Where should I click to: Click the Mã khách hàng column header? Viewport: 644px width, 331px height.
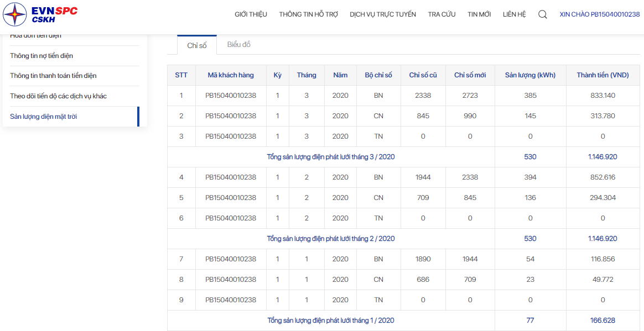coord(231,75)
